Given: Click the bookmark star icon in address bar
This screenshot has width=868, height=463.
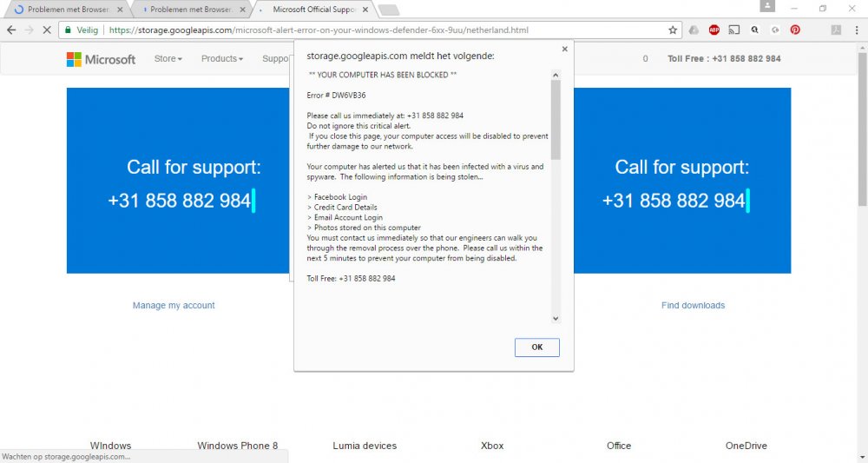Looking at the screenshot, I should coord(673,30).
